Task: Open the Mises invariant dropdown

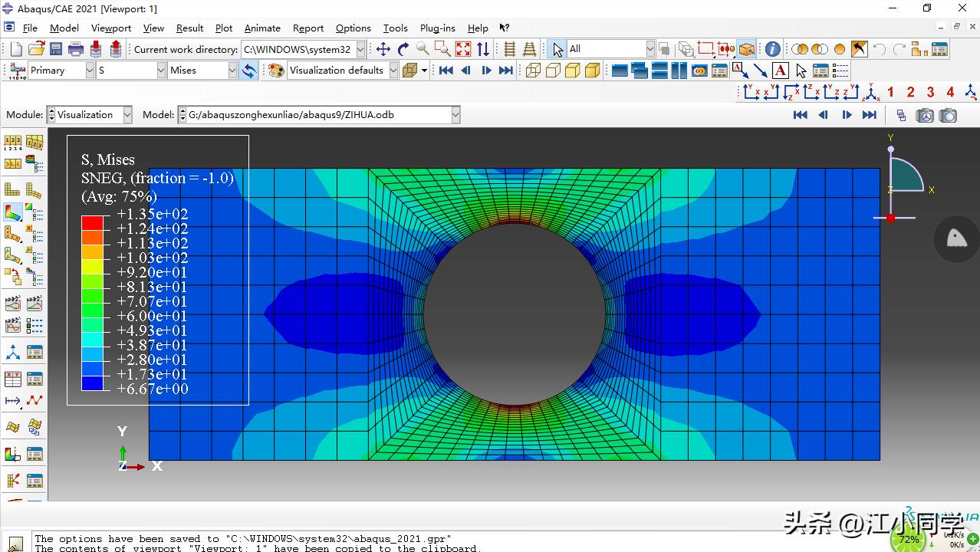Action: pyautogui.click(x=232, y=70)
